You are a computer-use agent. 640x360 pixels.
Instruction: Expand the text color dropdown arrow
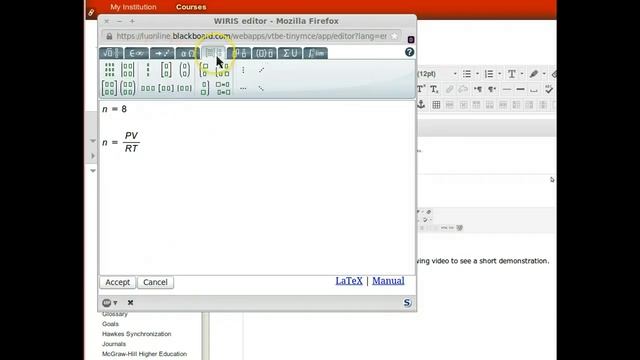click(522, 74)
